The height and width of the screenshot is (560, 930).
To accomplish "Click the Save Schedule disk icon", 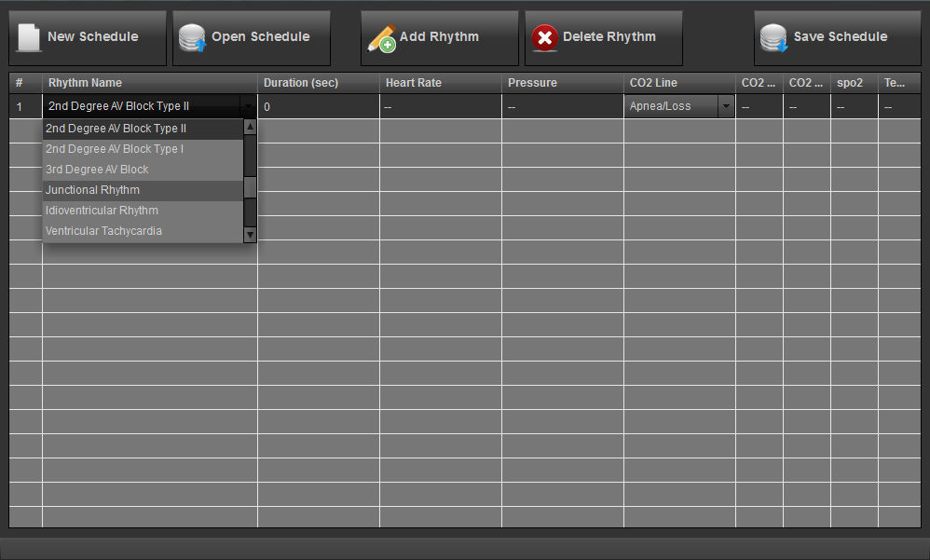I will pyautogui.click(x=773, y=37).
